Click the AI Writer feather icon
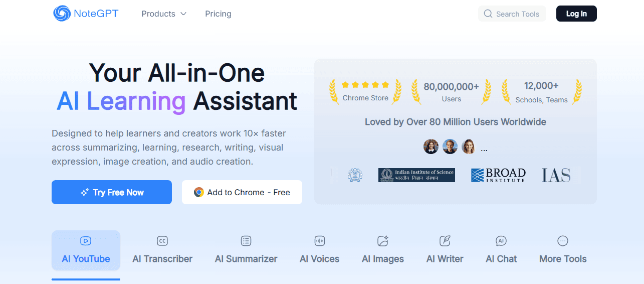 click(445, 241)
